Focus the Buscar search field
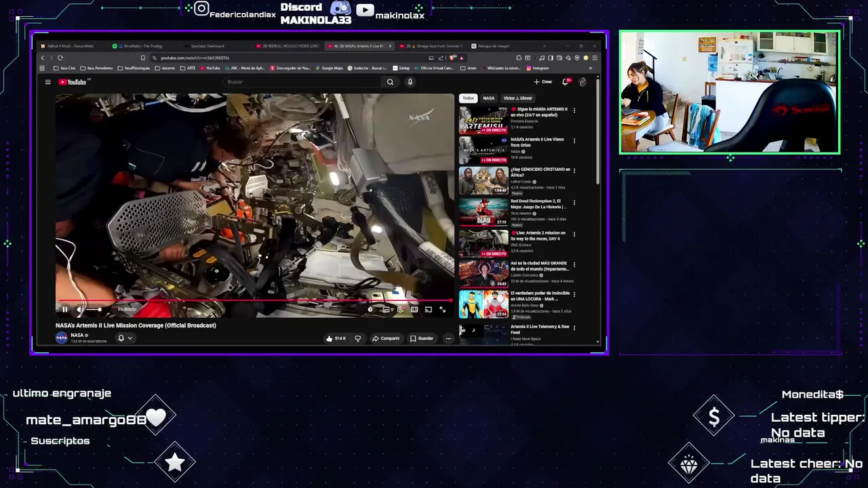This screenshot has width=868, height=488. pyautogui.click(x=302, y=82)
